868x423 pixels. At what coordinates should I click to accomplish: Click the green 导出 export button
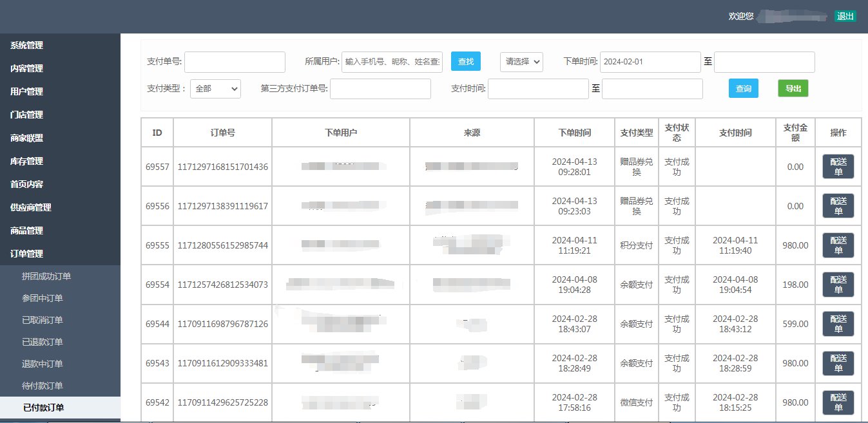793,89
